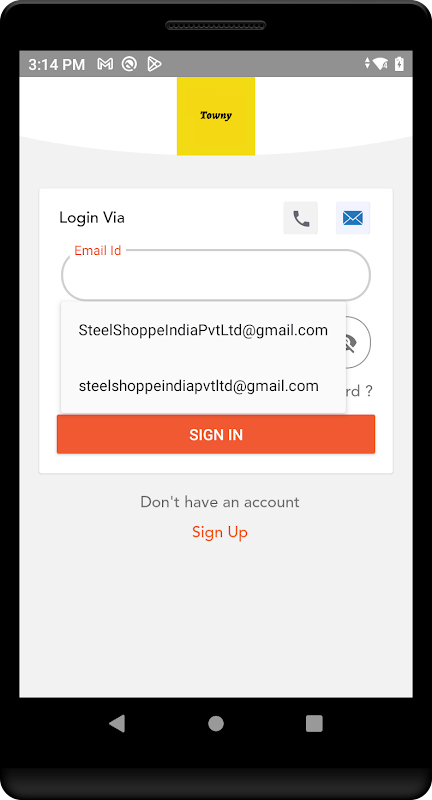Tap the Android back navigation button

click(x=117, y=723)
